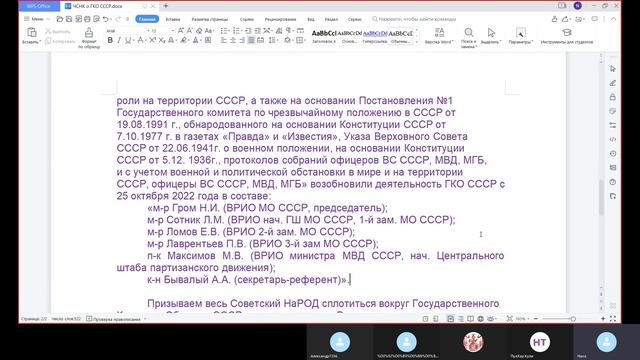640x360 pixels.
Task: Click the web layout globe icon in status bar
Action: tap(480, 319)
